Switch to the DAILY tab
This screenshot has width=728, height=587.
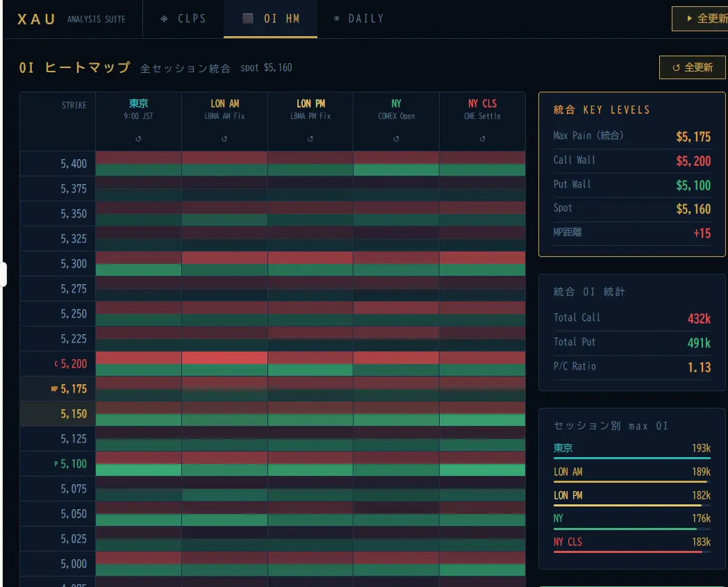pos(359,19)
